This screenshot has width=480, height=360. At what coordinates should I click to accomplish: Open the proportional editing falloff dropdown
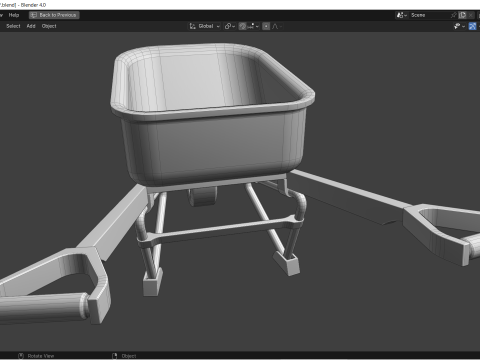(x=277, y=26)
